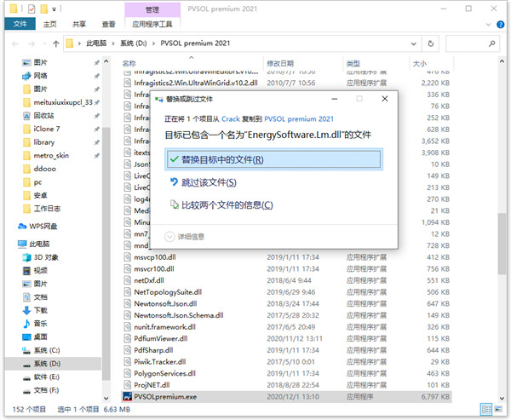Viewport: 511px width, 420px height.
Task: Switch to details view layout
Action: pos(486,409)
